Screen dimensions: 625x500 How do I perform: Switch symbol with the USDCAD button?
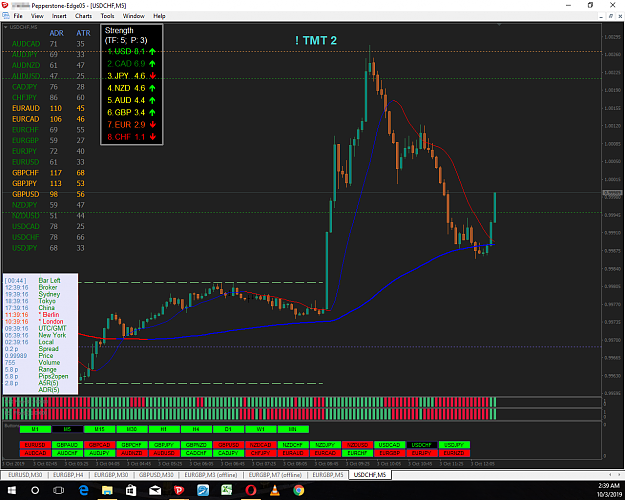[x=389, y=445]
